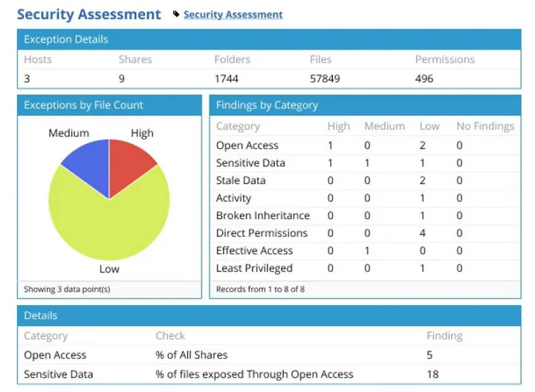This screenshot has width=535, height=392.
Task: Select the Open Access row in Findings
Action: [247, 146]
